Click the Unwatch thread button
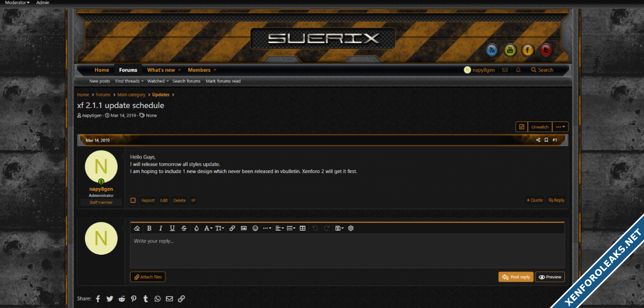Viewport: 644px width, 308px height. point(540,127)
